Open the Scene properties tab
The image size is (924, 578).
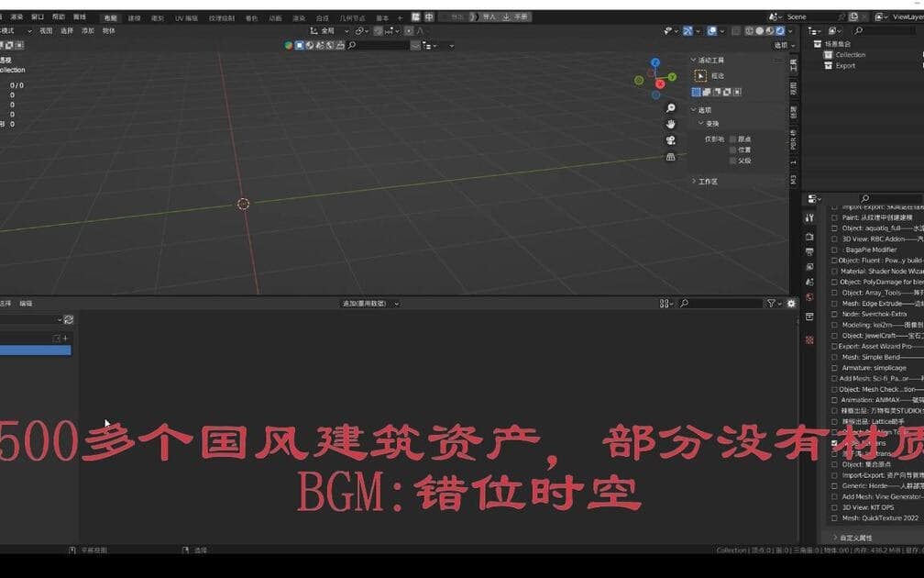pyautogui.click(x=809, y=282)
